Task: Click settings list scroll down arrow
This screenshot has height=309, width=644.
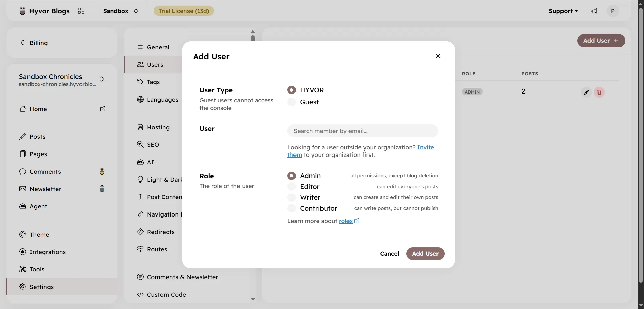Action: (x=253, y=299)
